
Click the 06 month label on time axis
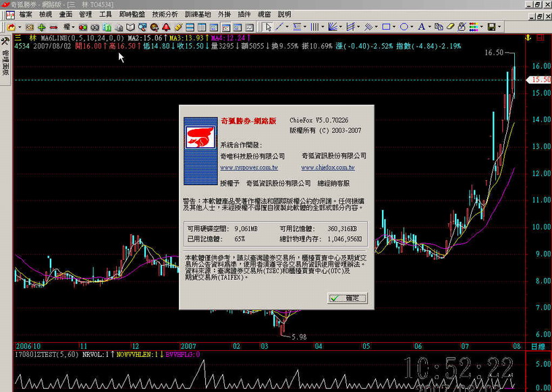[418, 346]
